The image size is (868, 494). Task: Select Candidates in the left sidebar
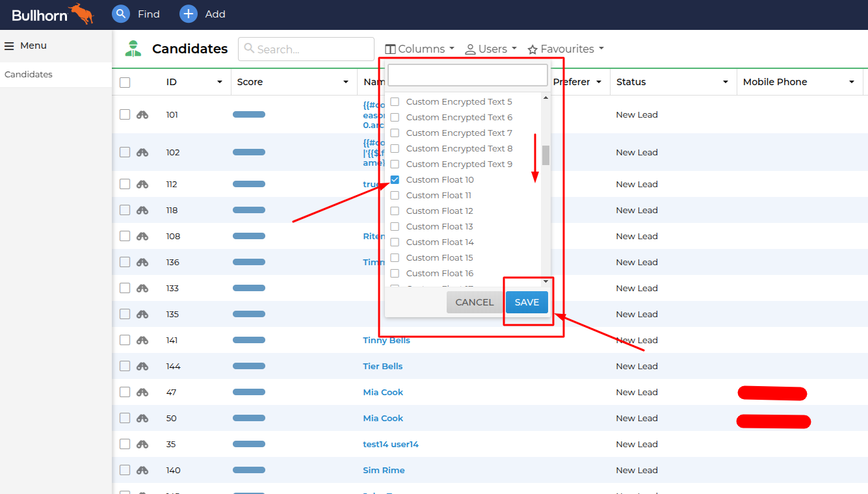coord(27,74)
